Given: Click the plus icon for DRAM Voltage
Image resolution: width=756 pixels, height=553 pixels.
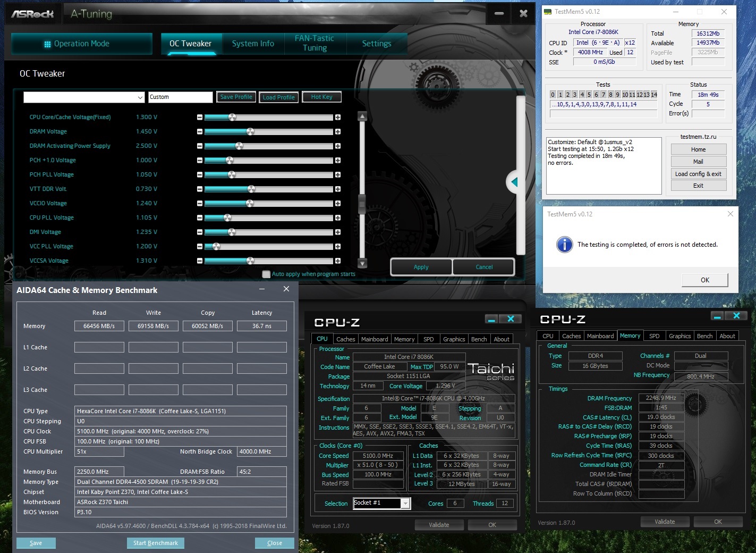Looking at the screenshot, I should [x=338, y=131].
